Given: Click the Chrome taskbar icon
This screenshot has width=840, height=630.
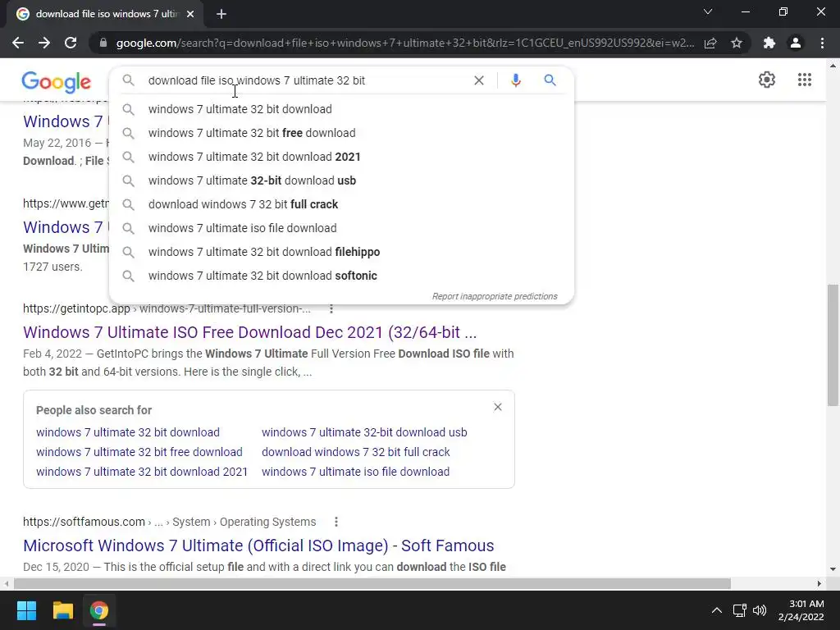Looking at the screenshot, I should pos(99,610).
